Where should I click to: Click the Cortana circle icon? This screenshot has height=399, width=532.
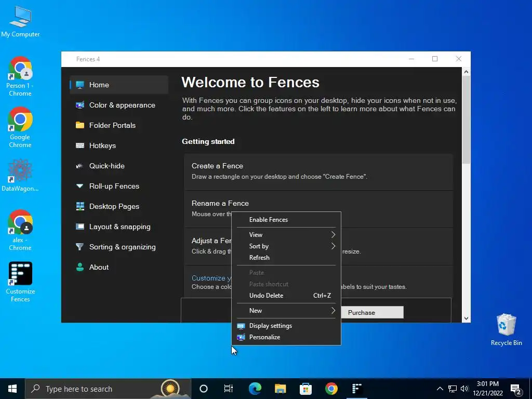(204, 389)
